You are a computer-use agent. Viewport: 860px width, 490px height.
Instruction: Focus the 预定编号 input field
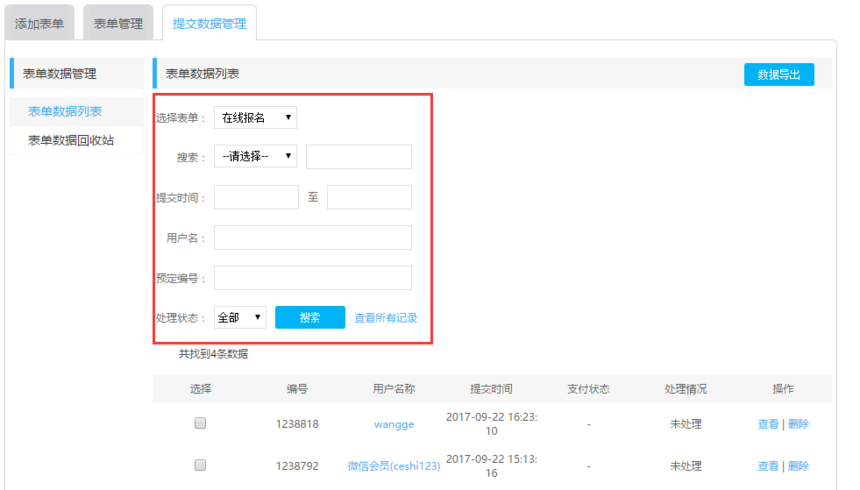click(x=312, y=278)
